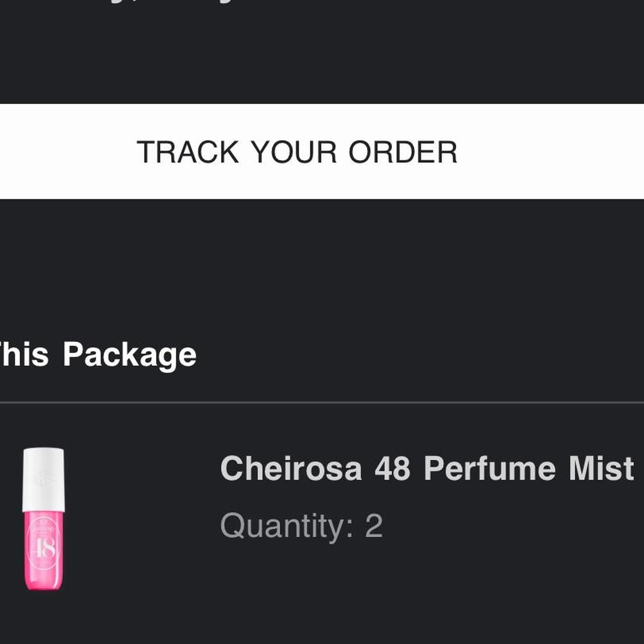Click the Quantity: 2 text
This screenshot has width=644, height=644.
coord(301,526)
